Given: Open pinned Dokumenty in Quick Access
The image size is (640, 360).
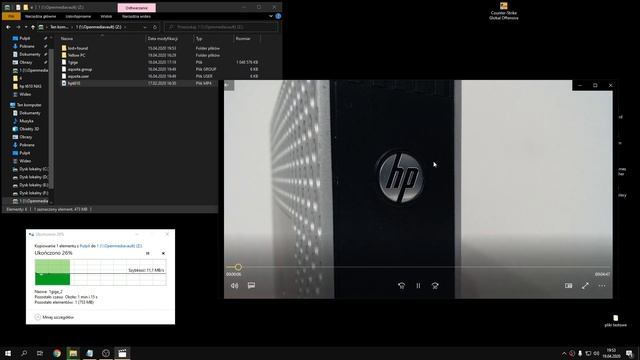Looking at the screenshot, I should point(29,54).
